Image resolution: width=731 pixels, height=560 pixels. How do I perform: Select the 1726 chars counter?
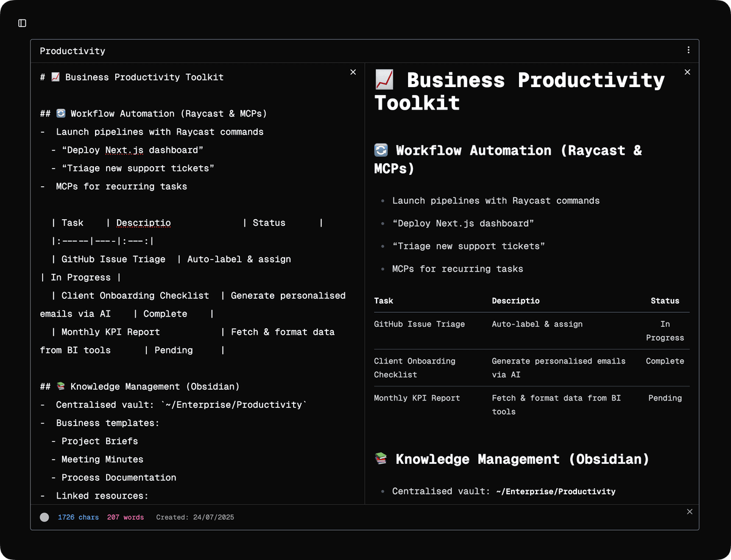pyautogui.click(x=78, y=517)
